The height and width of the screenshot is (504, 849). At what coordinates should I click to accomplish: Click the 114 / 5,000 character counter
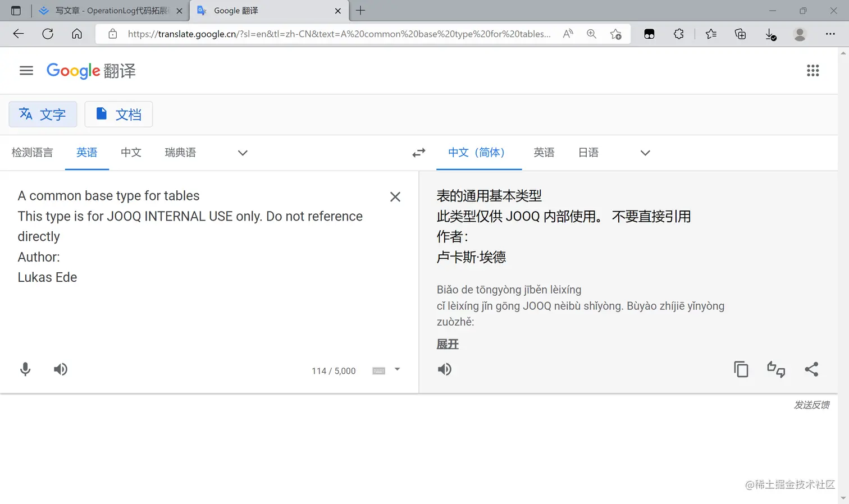click(334, 371)
